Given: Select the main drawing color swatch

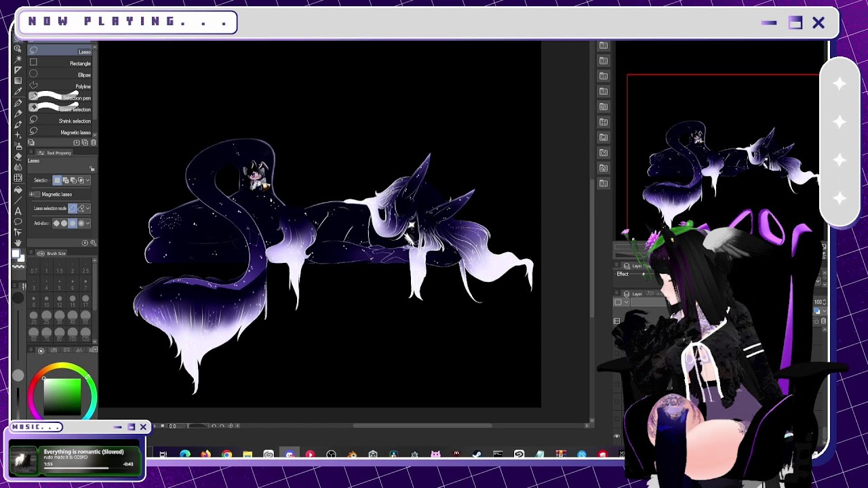Looking at the screenshot, I should pyautogui.click(x=16, y=253).
